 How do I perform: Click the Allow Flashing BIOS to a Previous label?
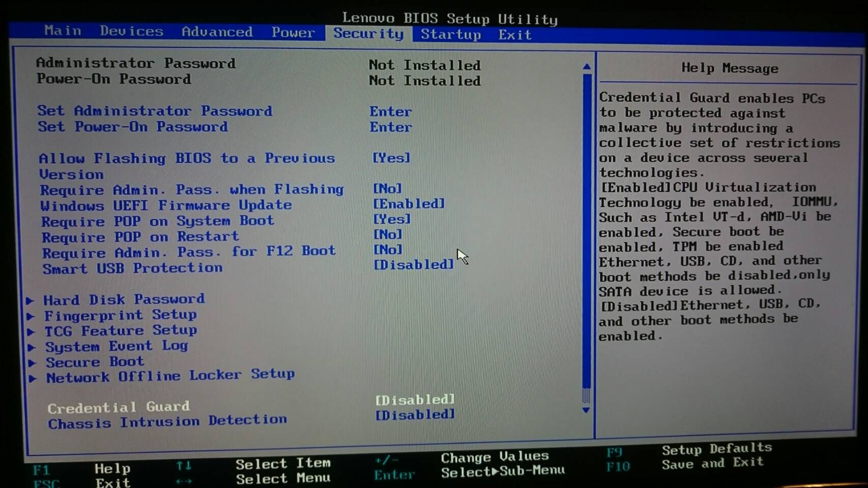tap(187, 158)
